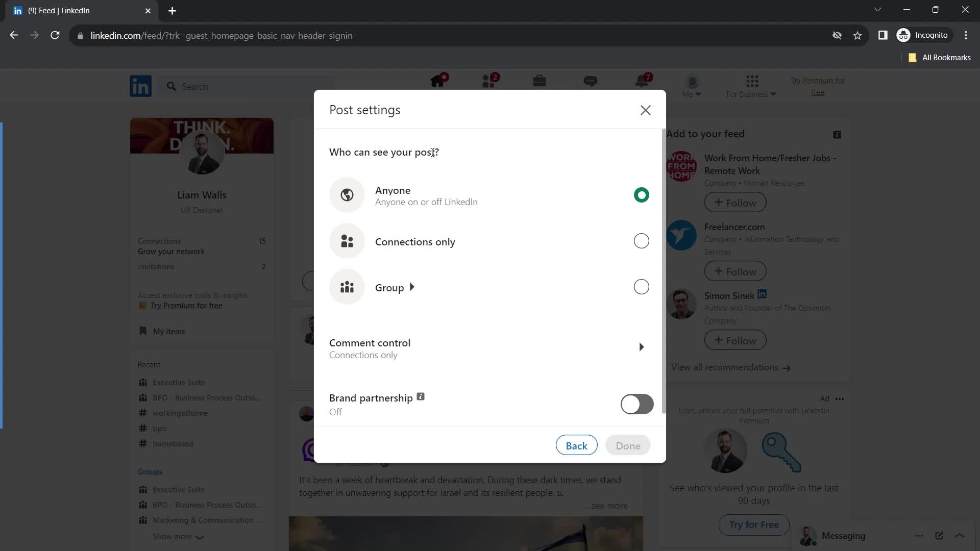
Task: Click the Post settings close button
Action: click(645, 110)
